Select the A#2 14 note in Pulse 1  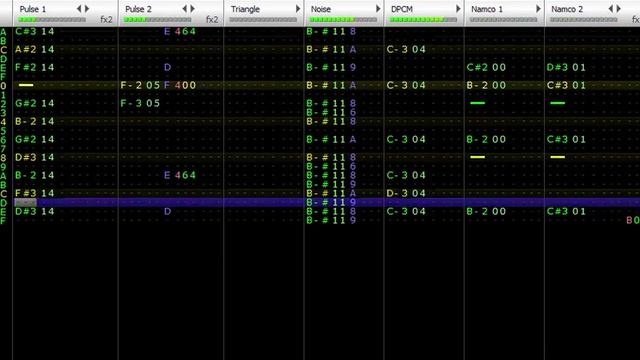35,49
